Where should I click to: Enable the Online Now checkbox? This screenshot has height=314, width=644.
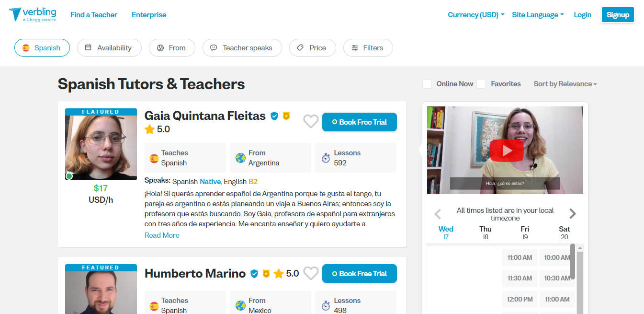pyautogui.click(x=427, y=84)
